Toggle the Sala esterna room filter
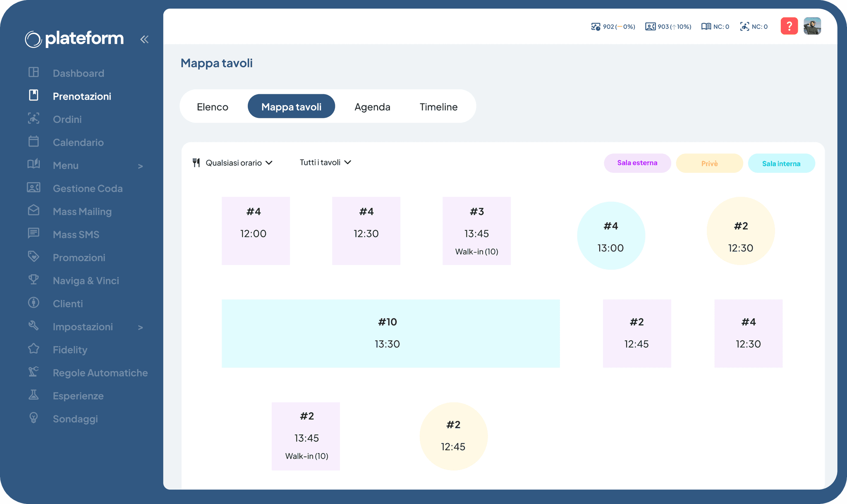Screen dimensions: 847x504 point(637,163)
